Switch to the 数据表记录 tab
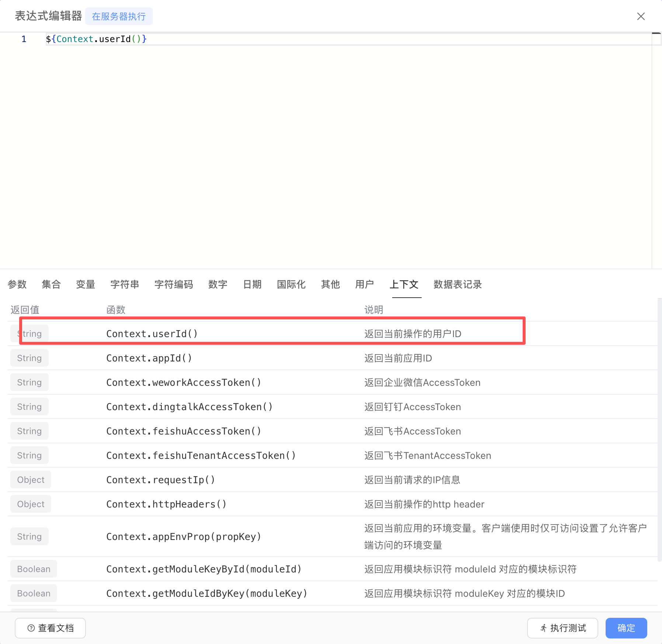 pyautogui.click(x=457, y=284)
